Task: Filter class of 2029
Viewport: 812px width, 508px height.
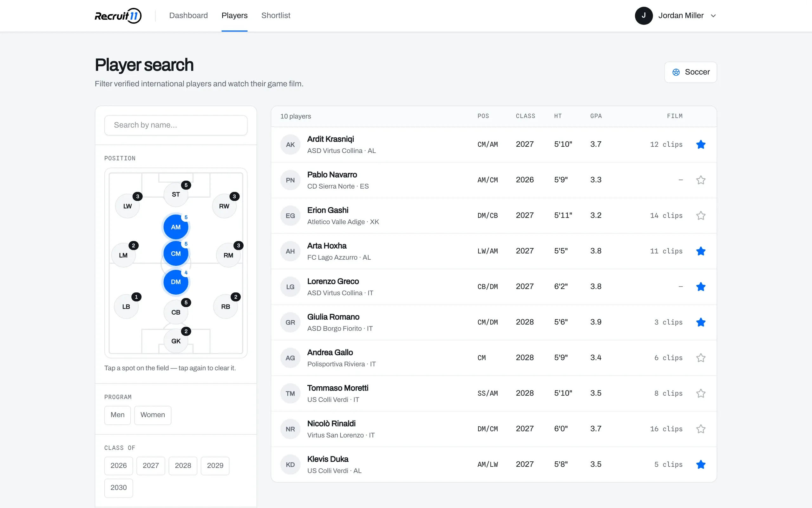Action: click(x=215, y=466)
